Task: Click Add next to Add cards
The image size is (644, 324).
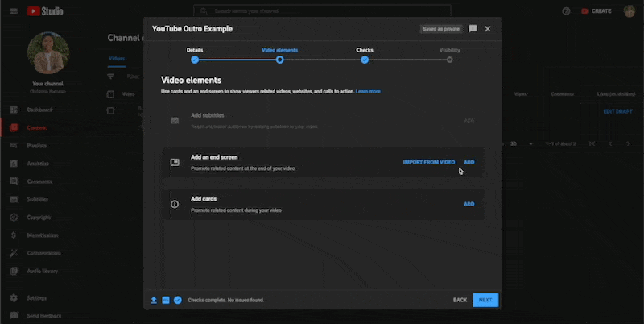Action: (469, 204)
